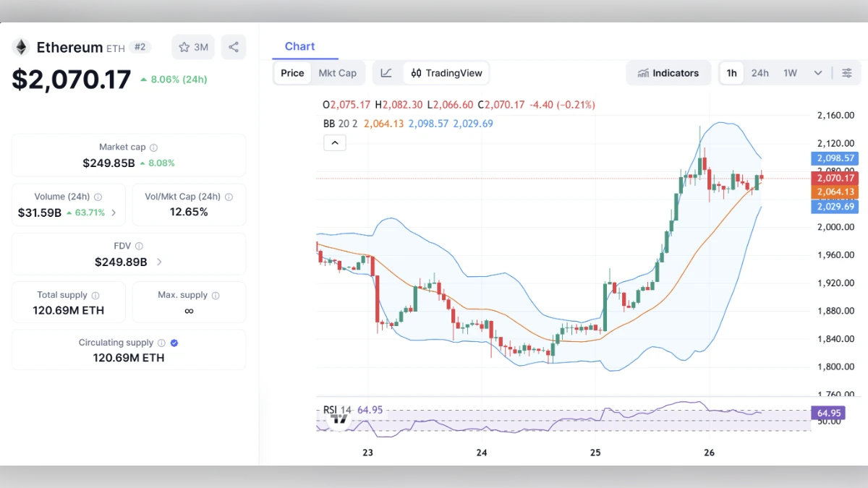The image size is (868, 488).
Task: Open the share options for Ethereum
Action: tap(233, 46)
